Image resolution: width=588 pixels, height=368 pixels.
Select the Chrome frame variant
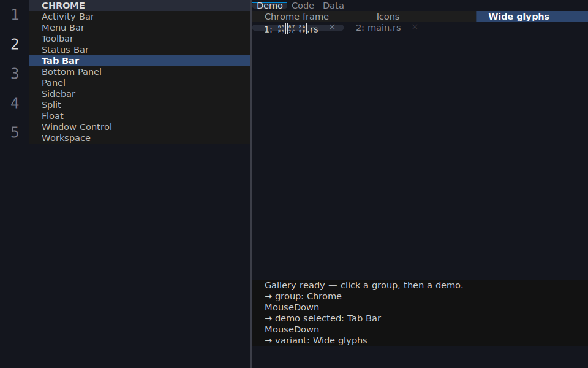[308, 17]
